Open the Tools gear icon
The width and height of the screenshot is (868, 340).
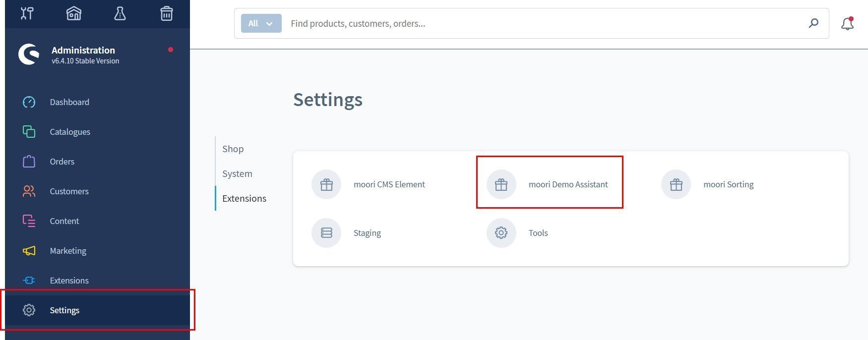pos(501,233)
